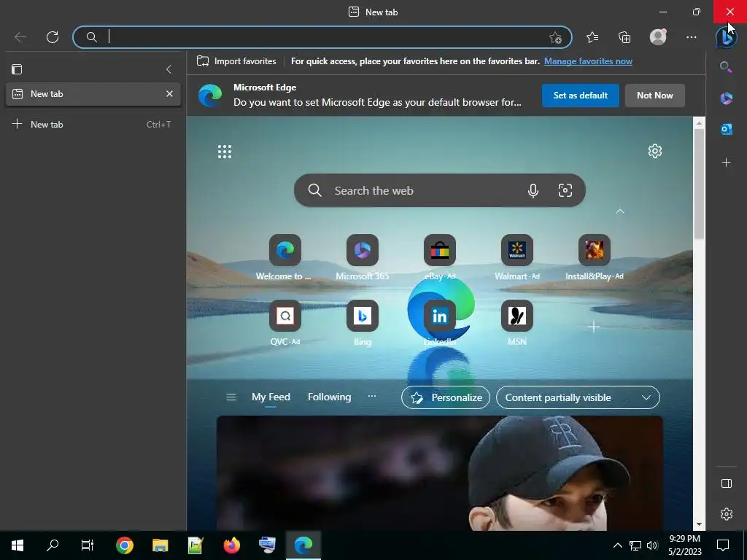The width and height of the screenshot is (747, 560).
Task: Close the New tab vertical tab
Action: point(169,94)
